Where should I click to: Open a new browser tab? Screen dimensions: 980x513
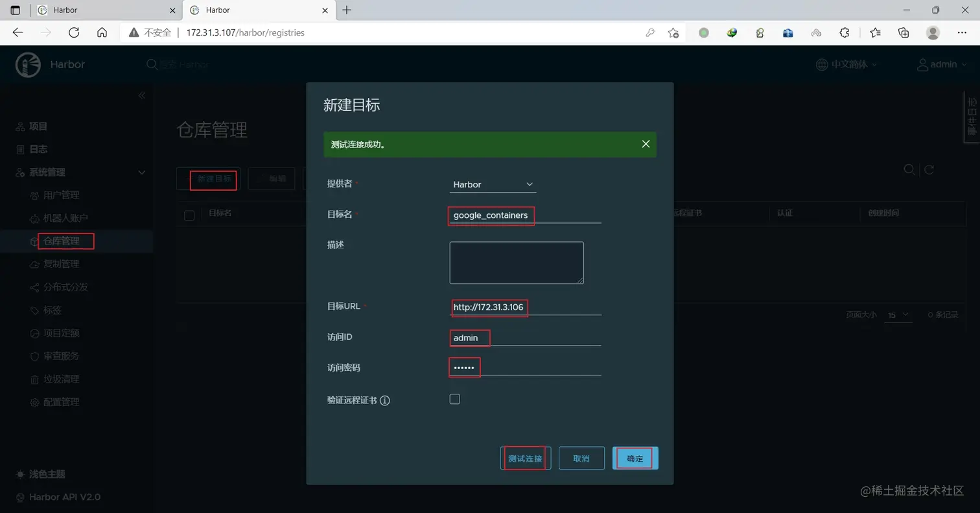pos(347,10)
